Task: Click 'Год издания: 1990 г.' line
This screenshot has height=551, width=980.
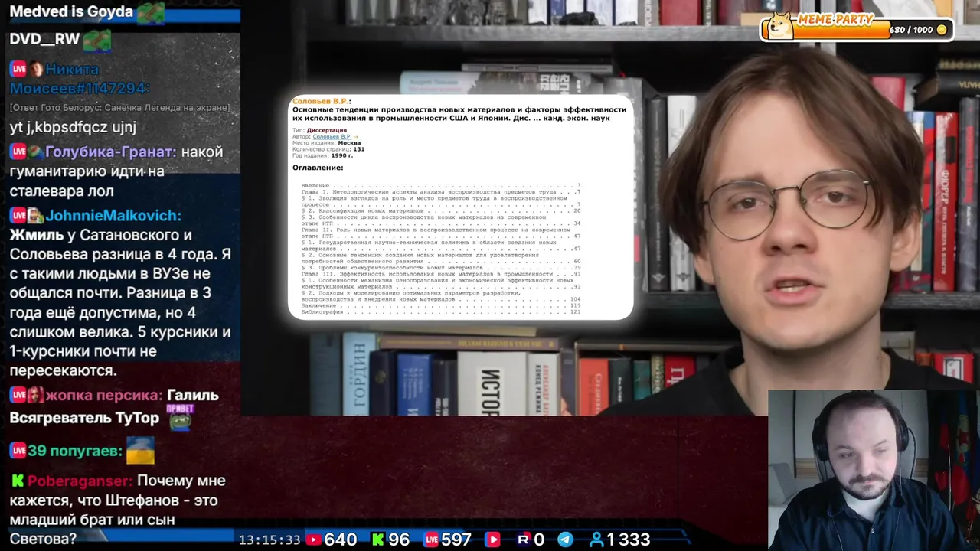Action: click(x=322, y=155)
